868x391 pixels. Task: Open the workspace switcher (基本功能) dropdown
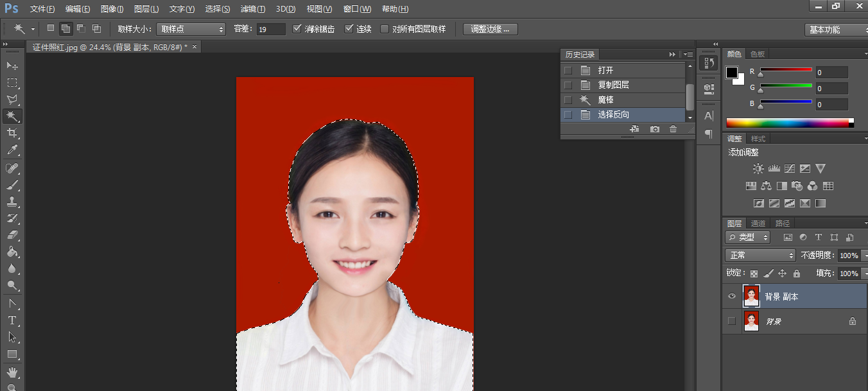tap(836, 30)
